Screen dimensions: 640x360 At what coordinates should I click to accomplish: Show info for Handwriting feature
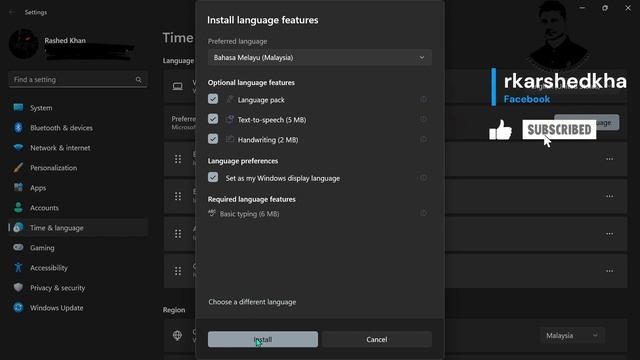(x=423, y=139)
